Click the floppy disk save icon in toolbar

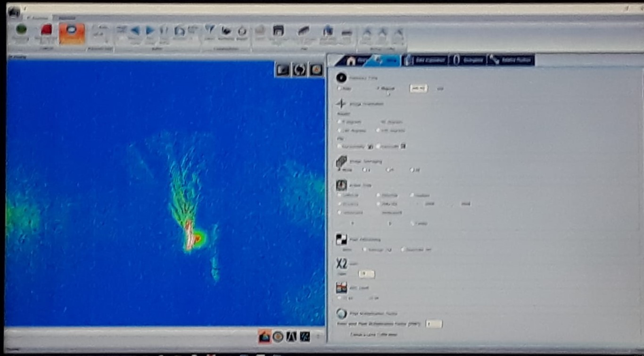point(278,31)
